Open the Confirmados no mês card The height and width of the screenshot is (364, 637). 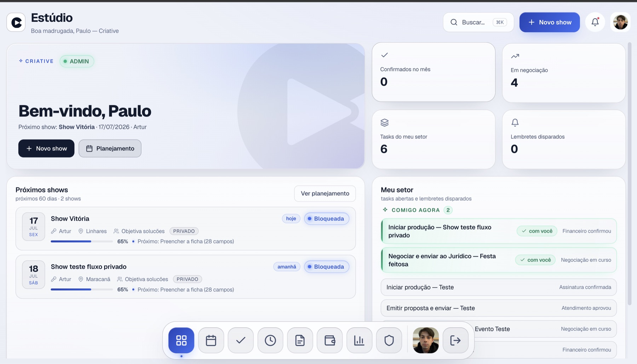pyautogui.click(x=434, y=72)
